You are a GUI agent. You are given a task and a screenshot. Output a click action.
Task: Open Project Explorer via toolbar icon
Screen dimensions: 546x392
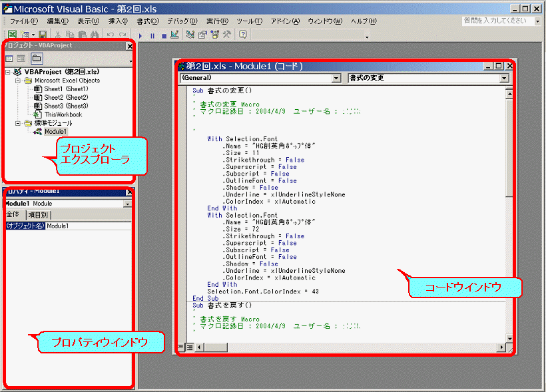point(190,35)
